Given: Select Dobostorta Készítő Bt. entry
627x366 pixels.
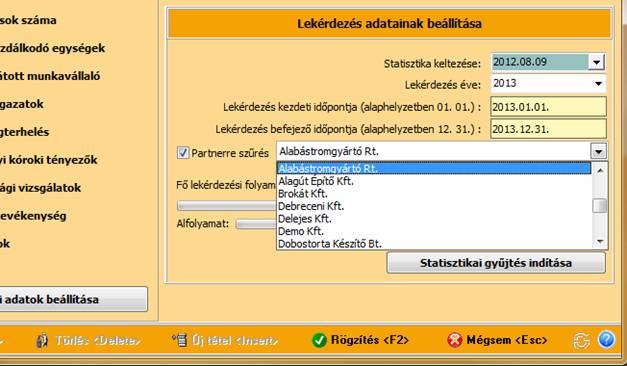Looking at the screenshot, I should [x=433, y=243].
